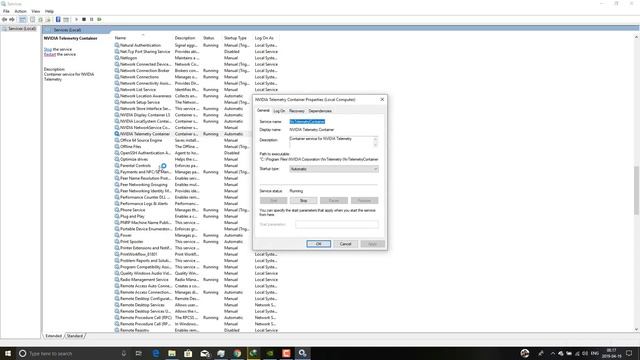Viewport: 640px width, 360px height.
Task: Click the Services app taskbar icon
Action: coord(302,353)
